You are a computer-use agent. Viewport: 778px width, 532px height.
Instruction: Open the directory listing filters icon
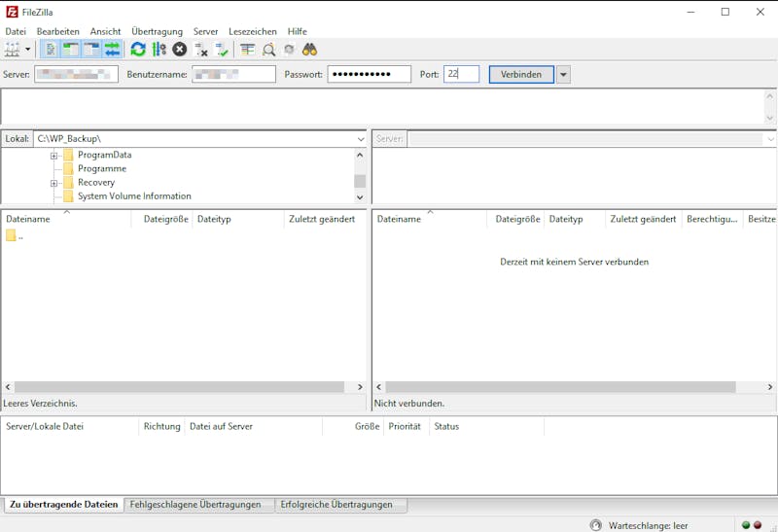(x=247, y=50)
